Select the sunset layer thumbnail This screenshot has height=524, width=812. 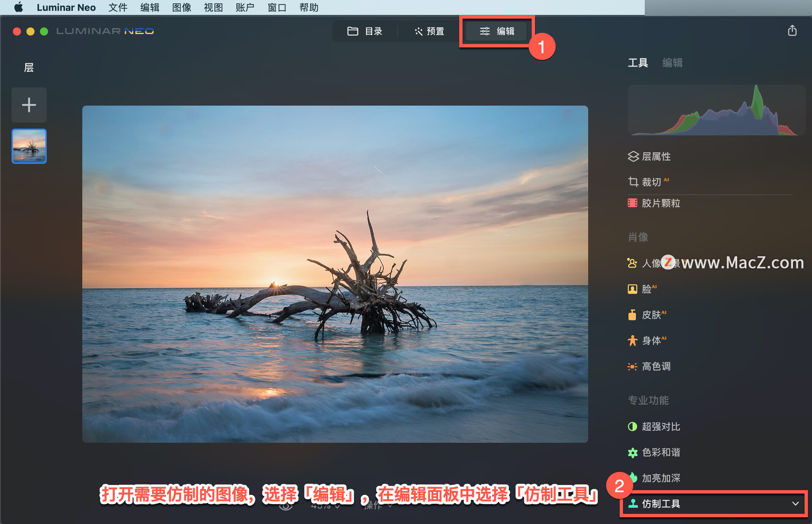tap(29, 146)
